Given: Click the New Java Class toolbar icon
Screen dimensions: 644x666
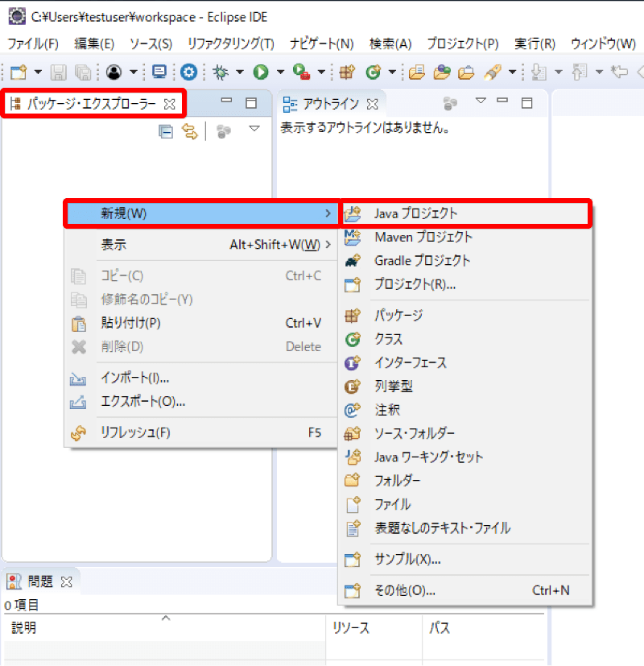Looking at the screenshot, I should [372, 72].
